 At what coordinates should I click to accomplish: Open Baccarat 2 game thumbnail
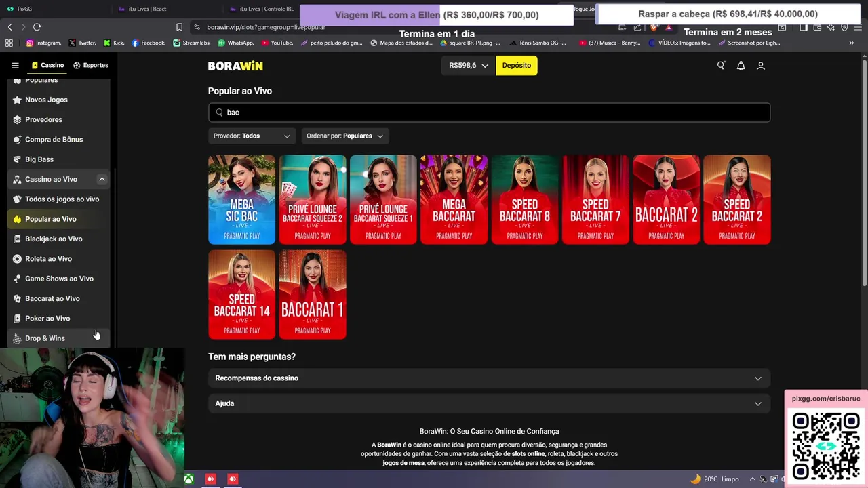point(667,199)
